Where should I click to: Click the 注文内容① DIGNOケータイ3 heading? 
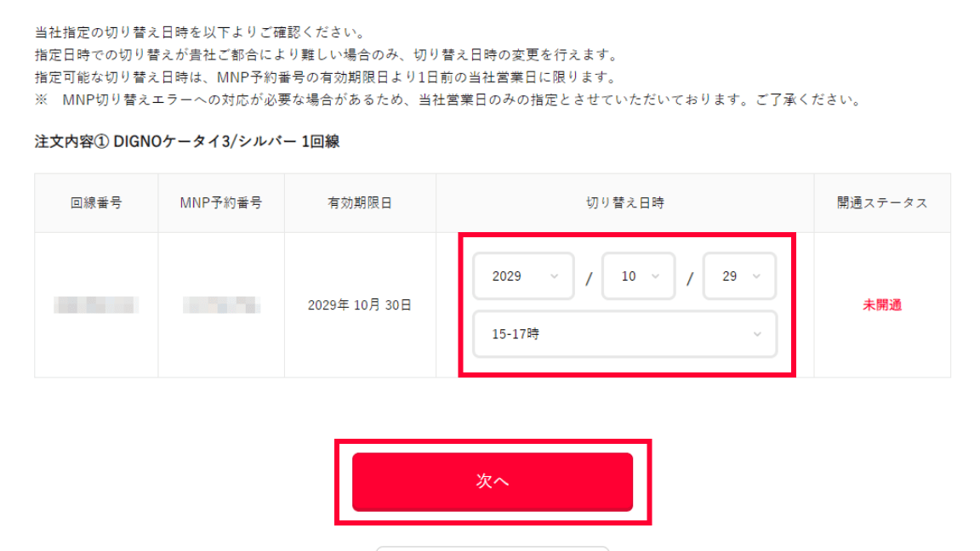187,142
